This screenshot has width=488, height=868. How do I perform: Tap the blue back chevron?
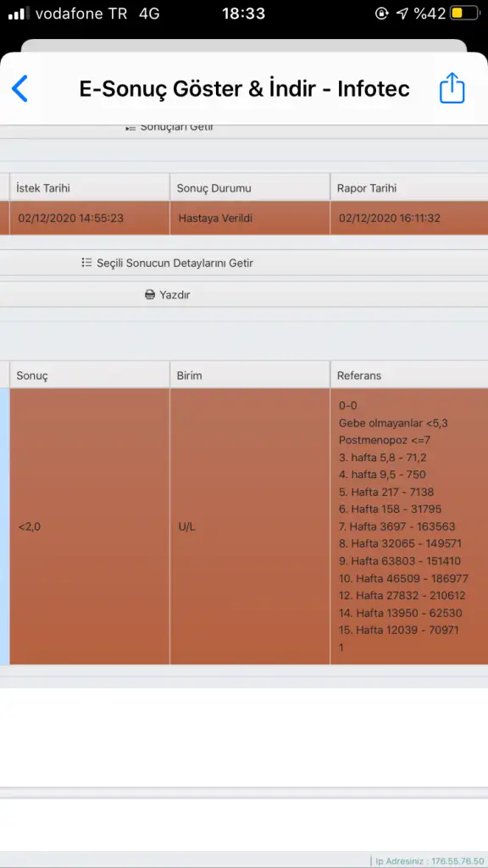click(19, 88)
